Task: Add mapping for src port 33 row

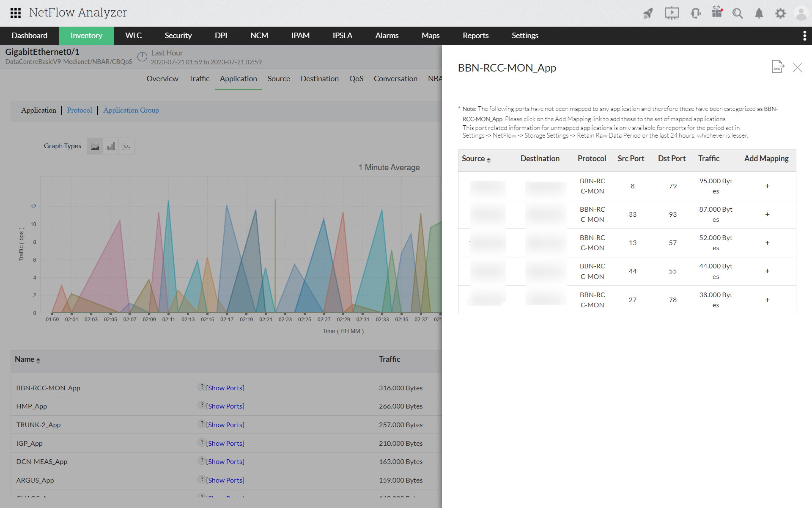Action: [767, 215]
